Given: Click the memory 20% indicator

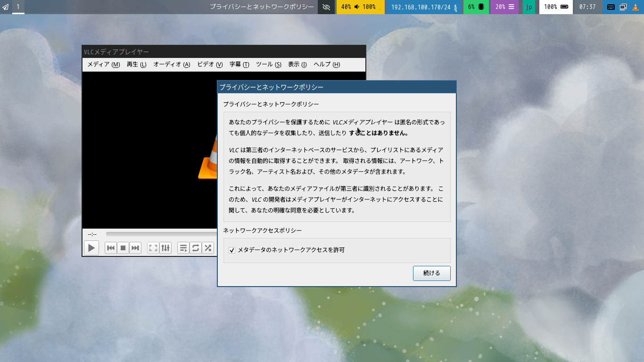Looking at the screenshot, I should tap(504, 7).
